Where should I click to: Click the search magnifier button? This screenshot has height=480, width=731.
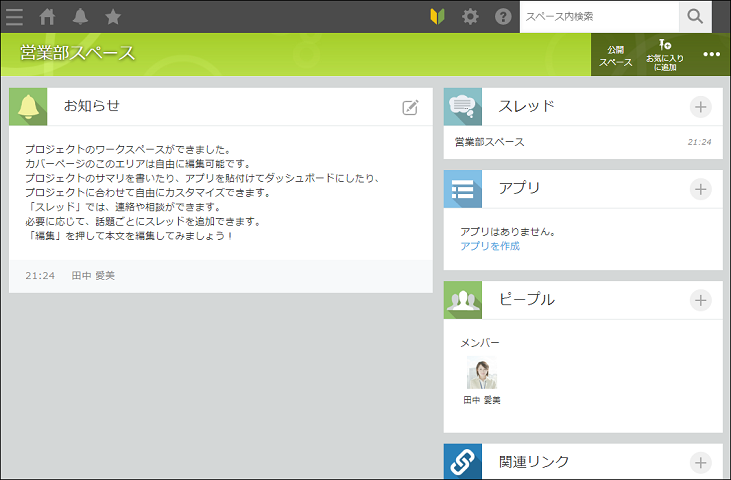click(695, 16)
